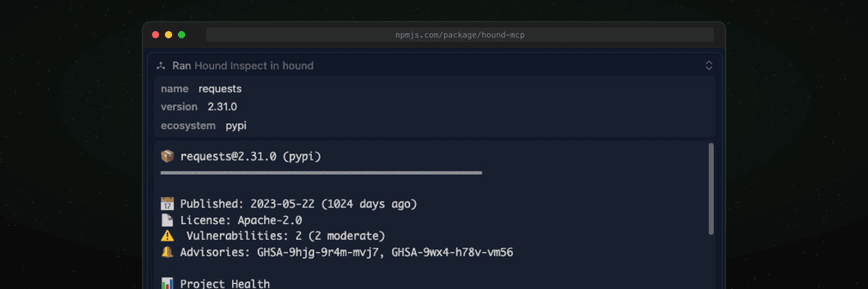The image size is (868, 289).
Task: Select the ecosystem value pypi
Action: click(x=237, y=126)
